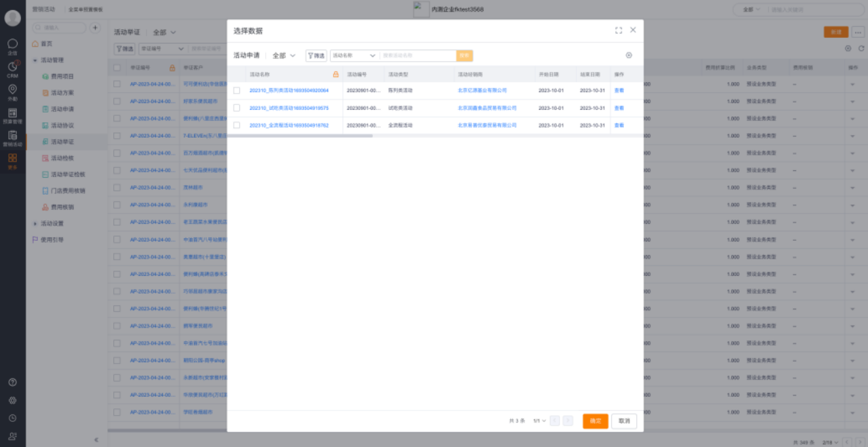
Task: Tick checkbox for 试吃类活动 row
Action: pyautogui.click(x=237, y=108)
